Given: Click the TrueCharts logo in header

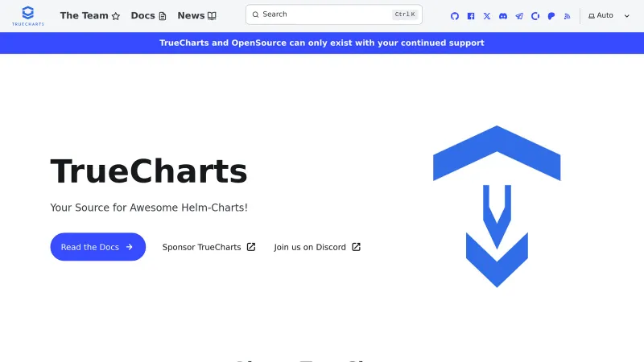Looking at the screenshot, I should pos(28,16).
